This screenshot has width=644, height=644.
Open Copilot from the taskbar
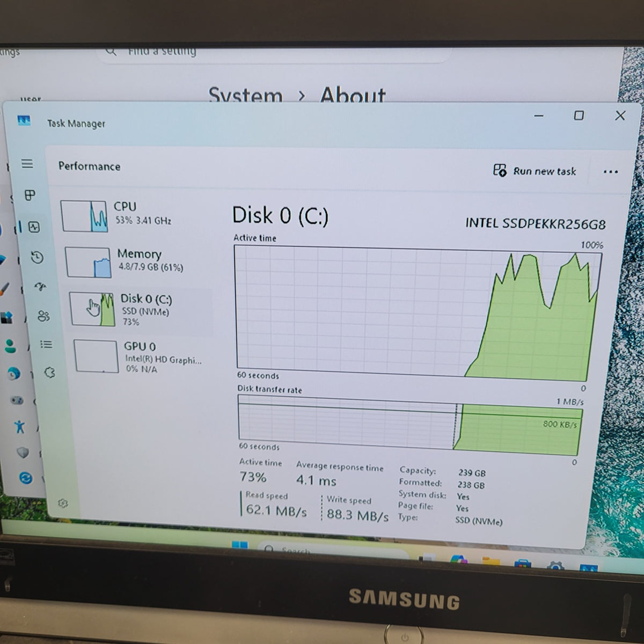click(x=459, y=560)
